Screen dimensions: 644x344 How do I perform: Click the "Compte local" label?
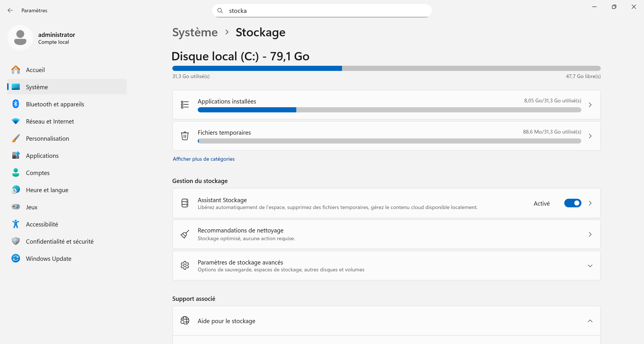[53, 42]
